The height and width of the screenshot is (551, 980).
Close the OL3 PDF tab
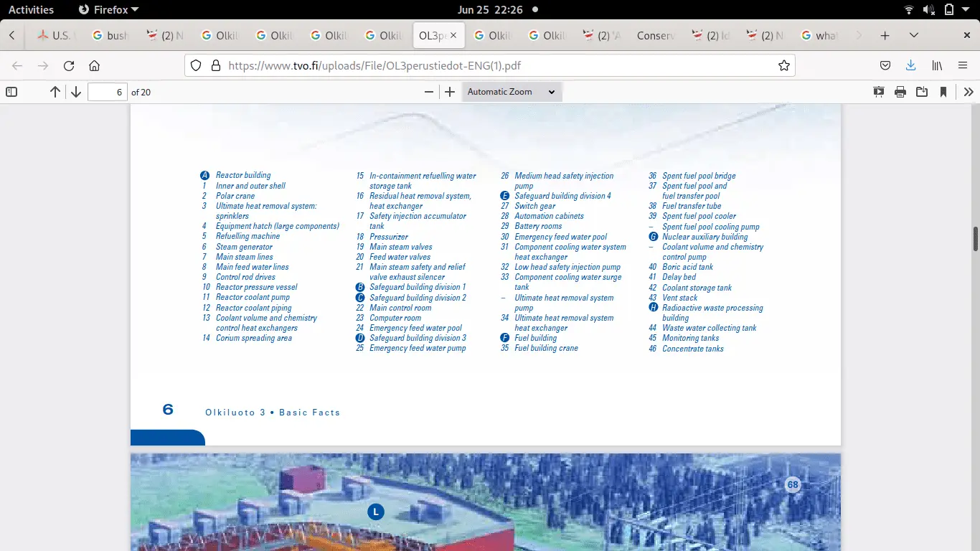coord(453,35)
